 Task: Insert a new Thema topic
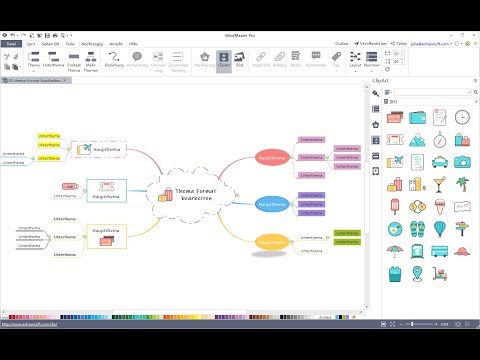click(x=33, y=60)
